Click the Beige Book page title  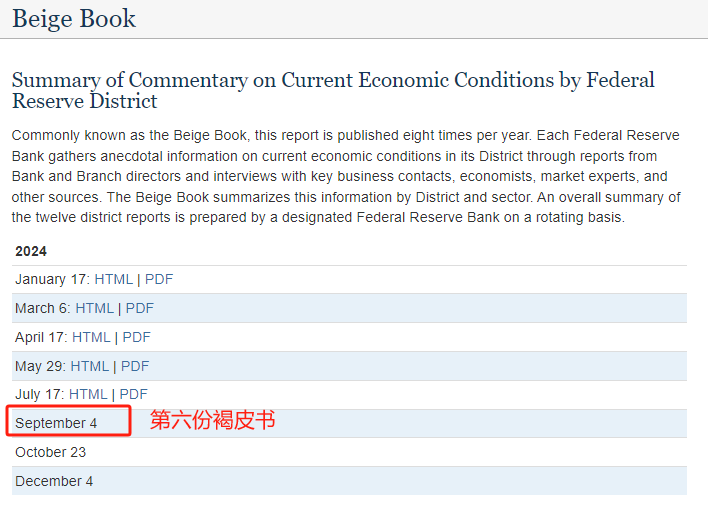click(74, 19)
